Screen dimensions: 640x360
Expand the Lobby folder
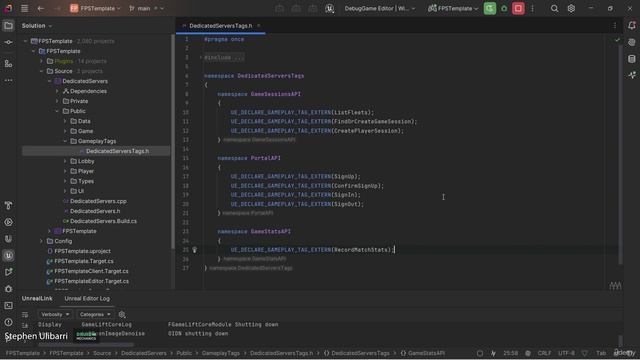point(65,161)
